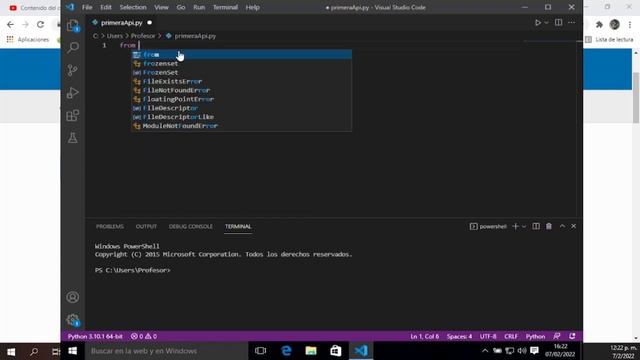Image resolution: width=640 pixels, height=360 pixels.
Task: Select 'frozenset' autocomplete suggestion
Action: (x=242, y=64)
